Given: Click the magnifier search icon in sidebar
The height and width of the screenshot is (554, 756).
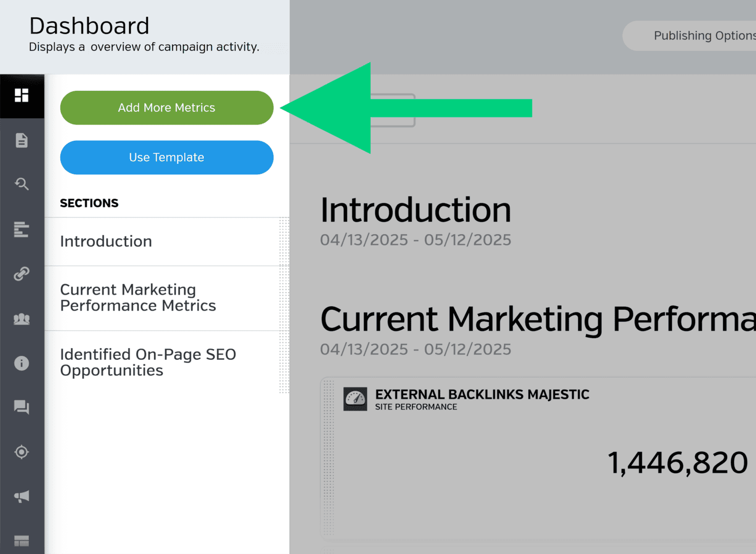Looking at the screenshot, I should 22,184.
